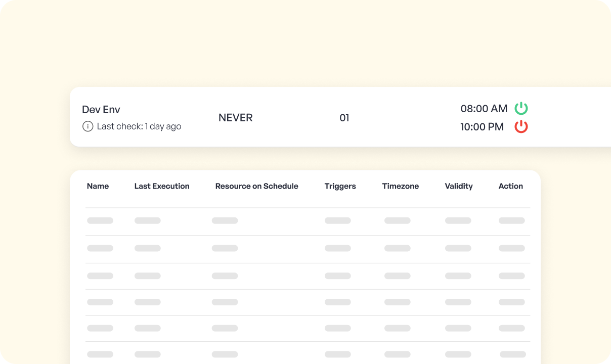Click the first row's Action placeholder
This screenshot has width=611, height=364.
[x=511, y=220]
